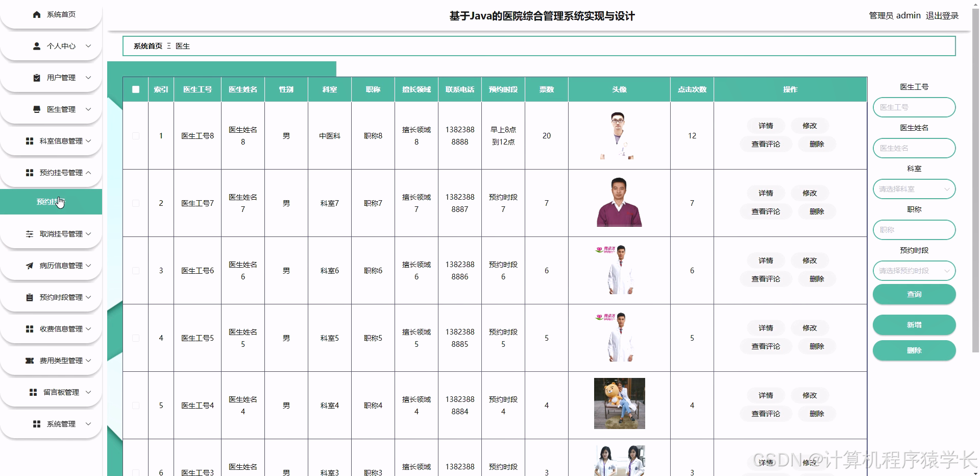Click the clipboard icon for 用户管理
This screenshot has width=980, height=476.
click(x=37, y=78)
